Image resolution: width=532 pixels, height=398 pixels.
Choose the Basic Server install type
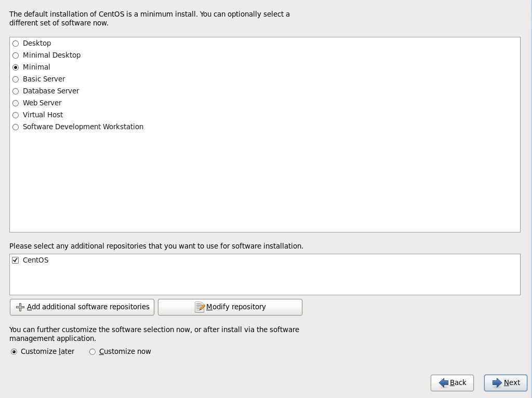(16, 79)
